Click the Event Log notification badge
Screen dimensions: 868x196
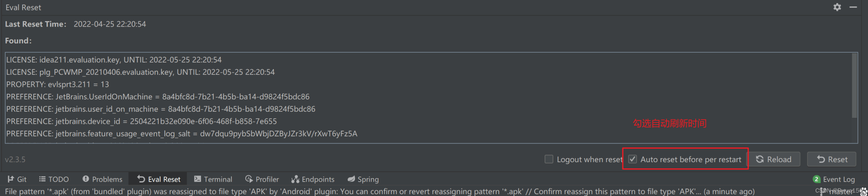[816, 179]
